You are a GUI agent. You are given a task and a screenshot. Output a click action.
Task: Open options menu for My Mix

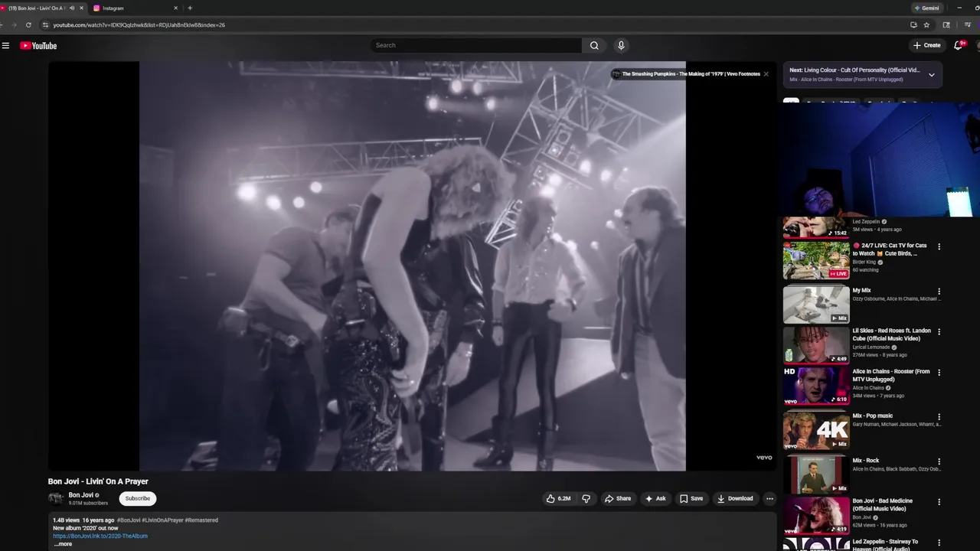click(x=939, y=292)
